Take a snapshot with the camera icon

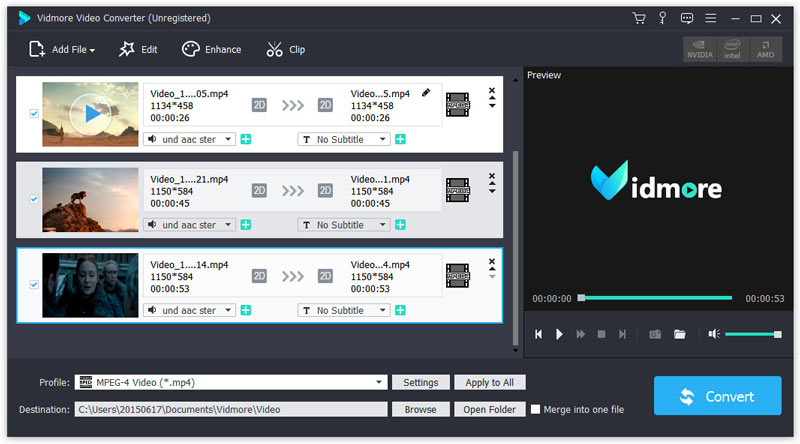pyautogui.click(x=655, y=334)
